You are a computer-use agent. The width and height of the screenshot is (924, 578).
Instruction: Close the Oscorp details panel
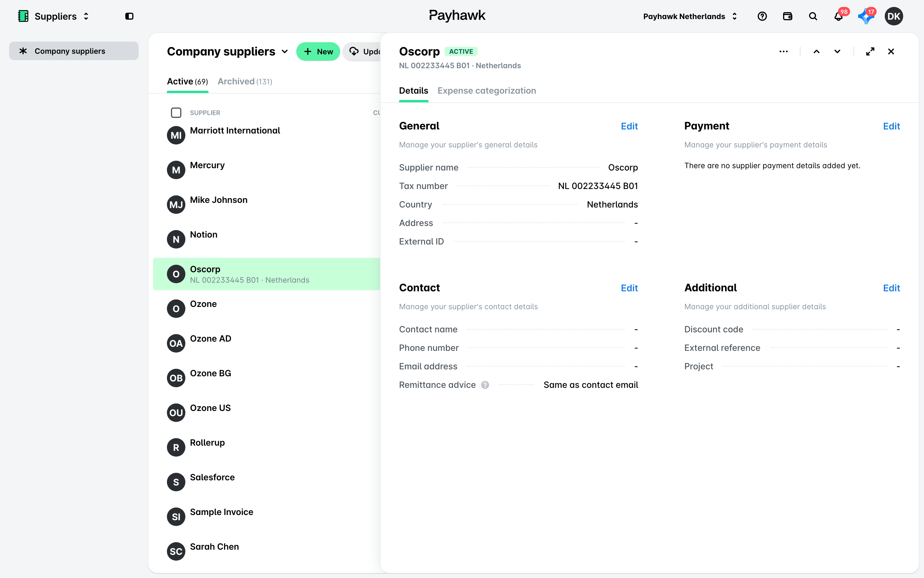coord(891,52)
